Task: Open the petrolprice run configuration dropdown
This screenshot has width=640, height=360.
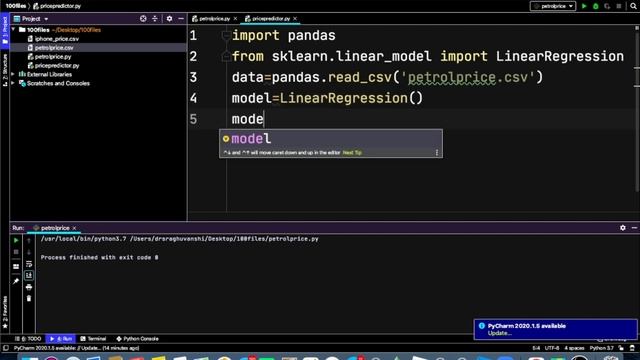Action: pyautogui.click(x=553, y=6)
